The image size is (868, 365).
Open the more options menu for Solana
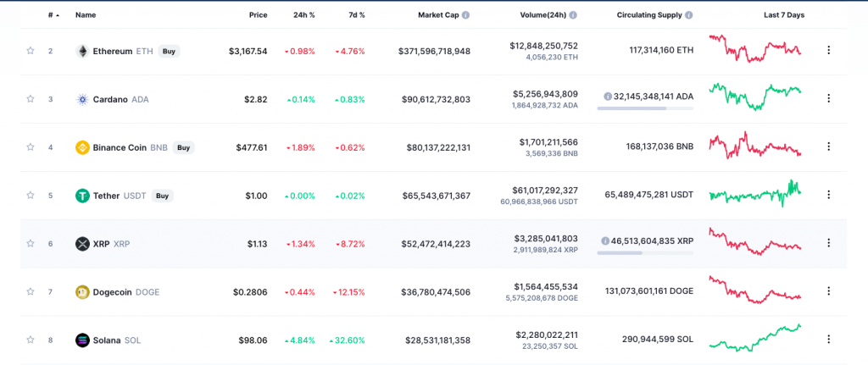pyautogui.click(x=829, y=339)
